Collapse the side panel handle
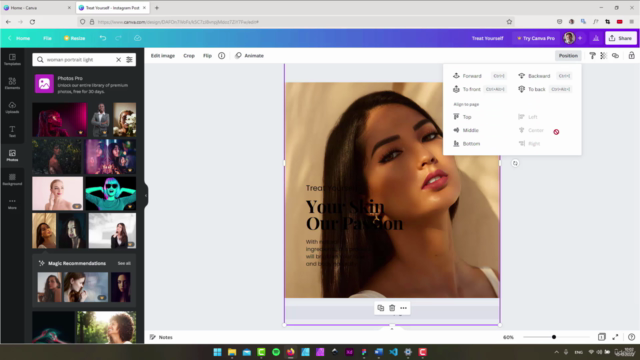640x360 pixels. [x=146, y=196]
